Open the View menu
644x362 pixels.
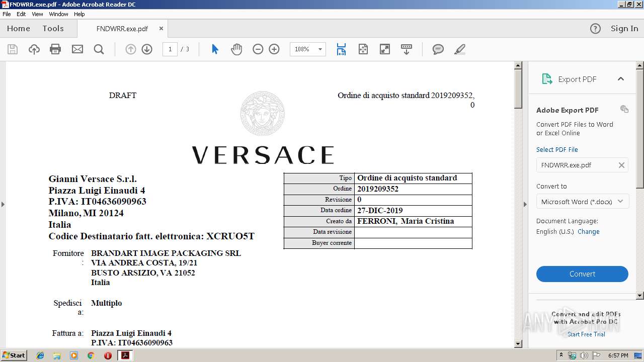[38, 14]
